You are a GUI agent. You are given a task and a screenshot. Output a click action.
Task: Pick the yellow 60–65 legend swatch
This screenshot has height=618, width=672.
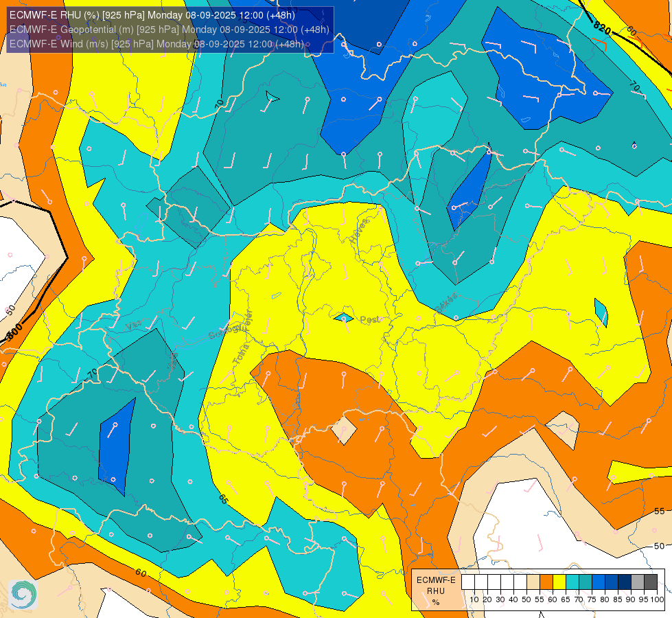559,582
